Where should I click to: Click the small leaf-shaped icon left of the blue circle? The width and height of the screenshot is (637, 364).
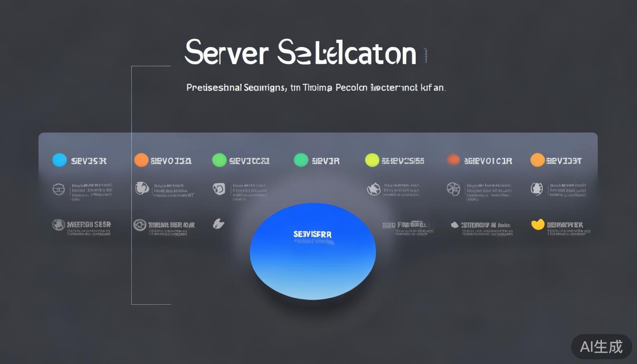point(218,224)
